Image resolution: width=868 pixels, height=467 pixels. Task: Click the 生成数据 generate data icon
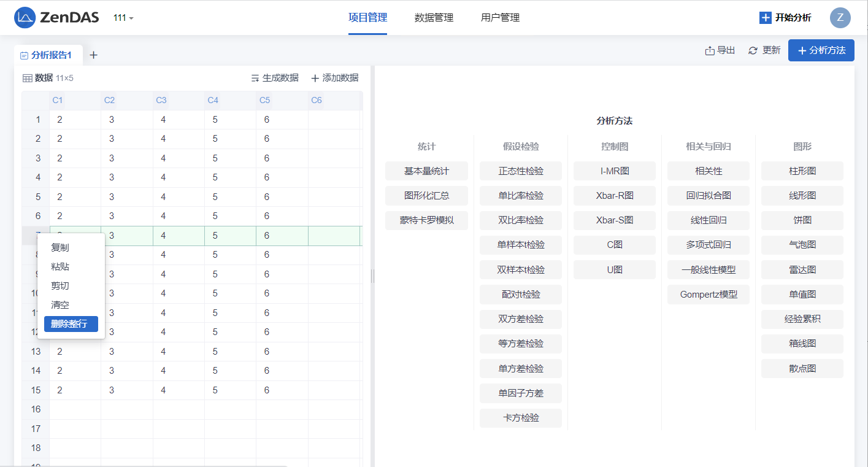255,79
